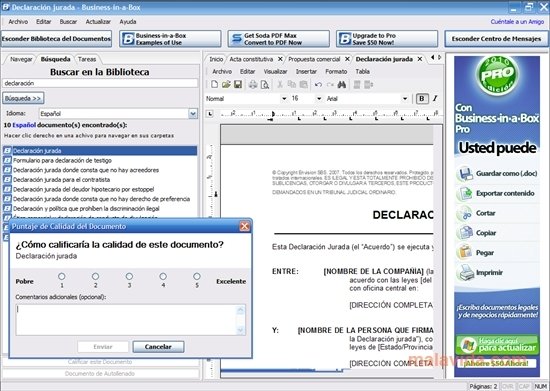Click the library search text field
Screen dimensions: 550x391
coord(100,83)
